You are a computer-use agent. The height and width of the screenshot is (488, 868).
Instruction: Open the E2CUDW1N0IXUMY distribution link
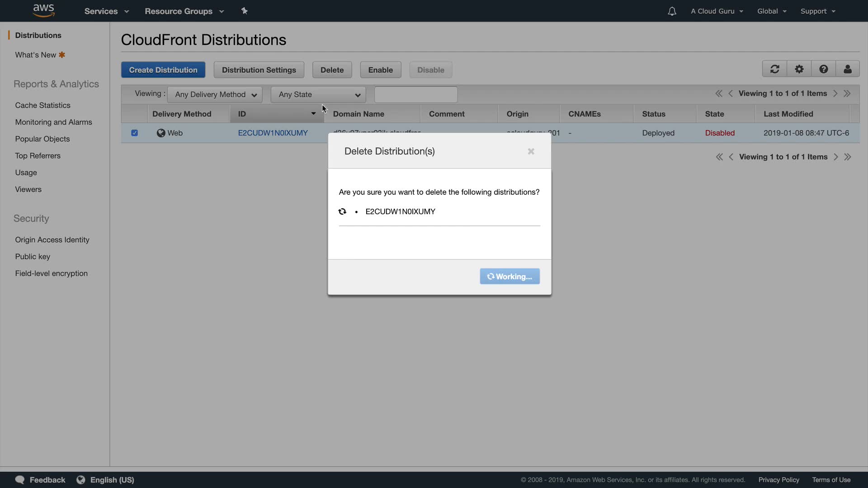coord(273,133)
